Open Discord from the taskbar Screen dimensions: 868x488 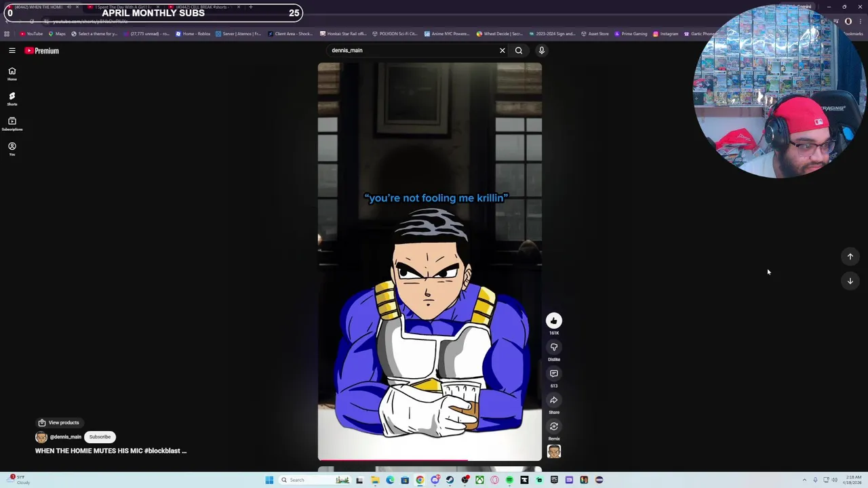tap(435, 480)
